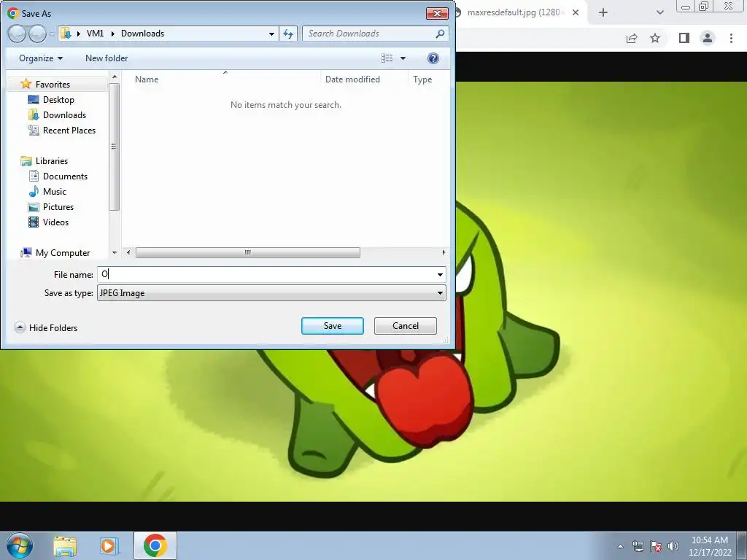Open Chrome's three-dot menu

(x=731, y=38)
